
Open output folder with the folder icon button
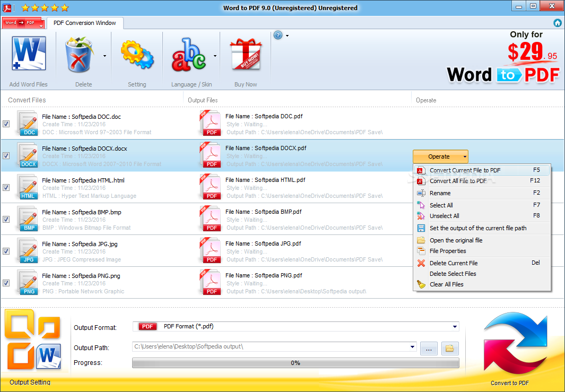(450, 349)
